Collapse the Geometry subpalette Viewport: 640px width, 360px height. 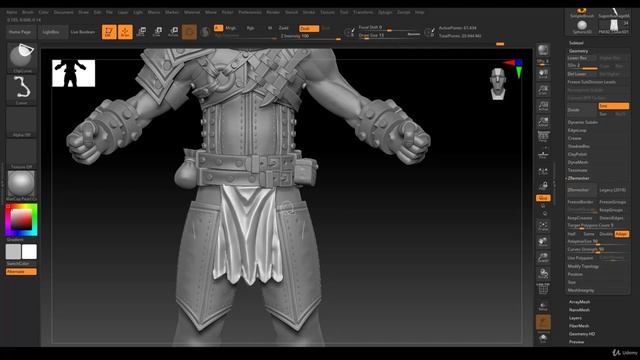tap(578, 51)
